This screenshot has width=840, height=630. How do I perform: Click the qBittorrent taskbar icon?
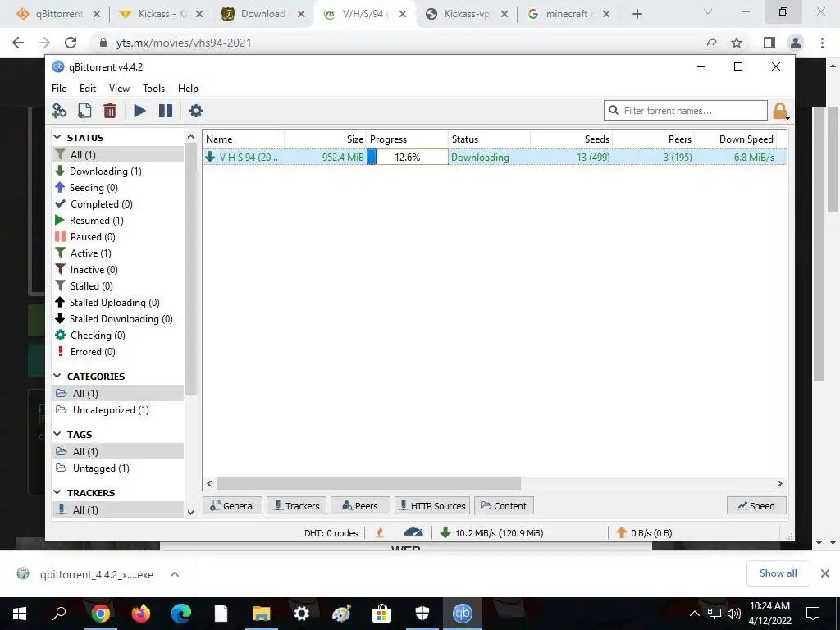coord(463,614)
